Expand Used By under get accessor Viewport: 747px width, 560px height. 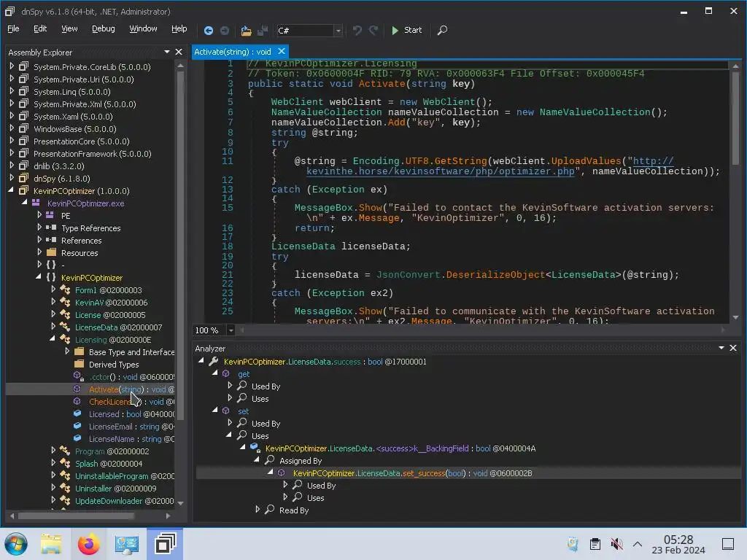tap(230, 386)
